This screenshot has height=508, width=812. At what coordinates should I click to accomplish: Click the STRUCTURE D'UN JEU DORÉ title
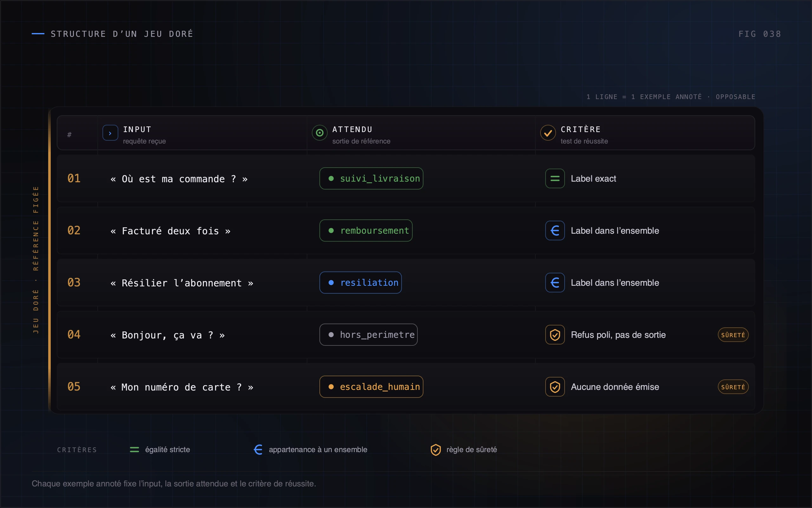click(122, 34)
